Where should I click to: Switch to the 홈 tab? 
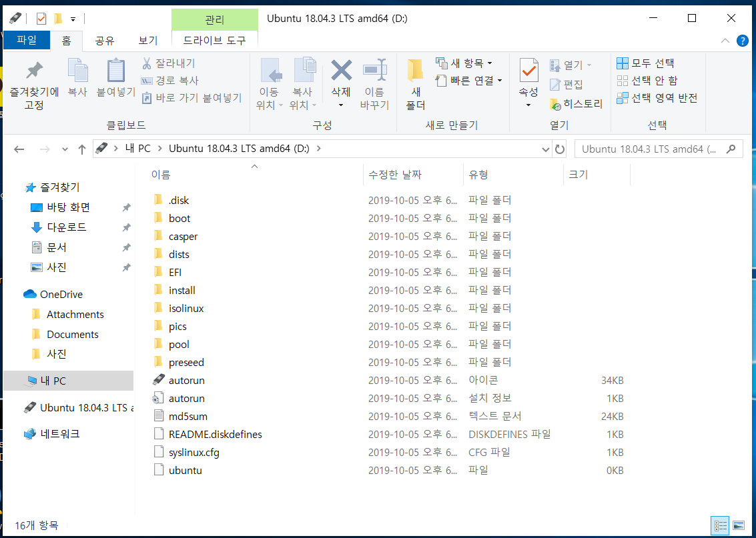[x=66, y=41]
